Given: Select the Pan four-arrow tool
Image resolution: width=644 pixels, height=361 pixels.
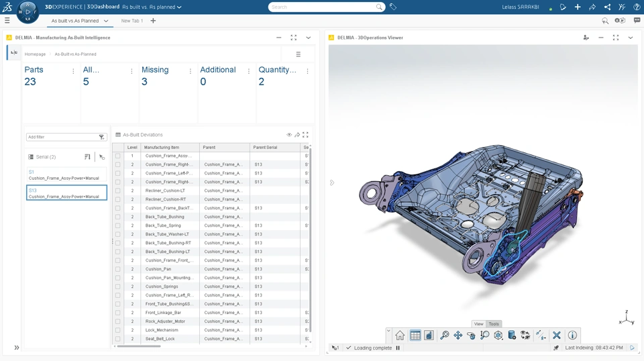Looking at the screenshot, I should click(458, 336).
